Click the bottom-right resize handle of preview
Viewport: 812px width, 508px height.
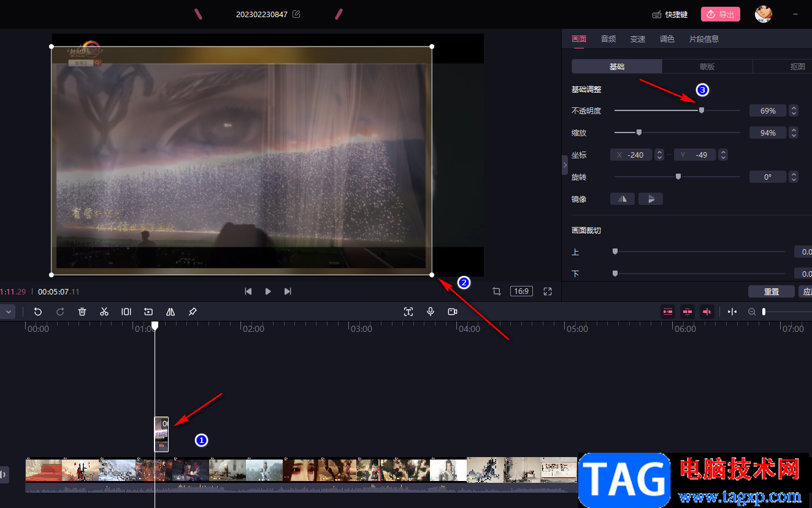[x=432, y=275]
